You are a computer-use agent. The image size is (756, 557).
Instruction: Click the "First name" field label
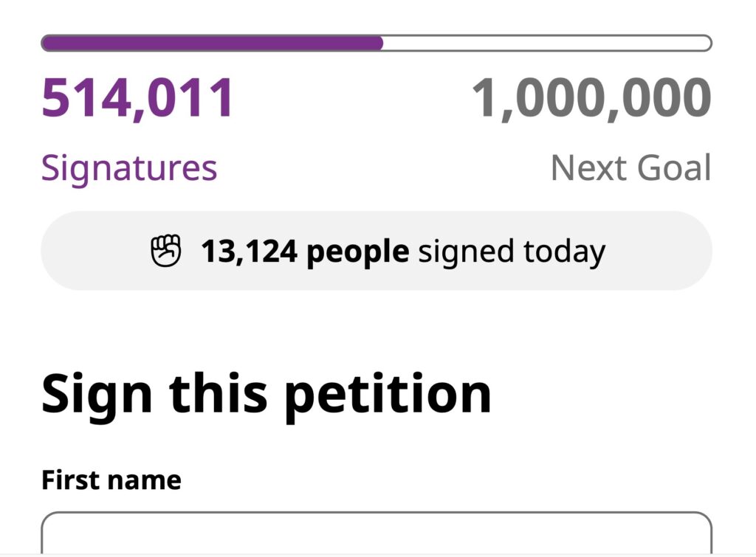(111, 480)
